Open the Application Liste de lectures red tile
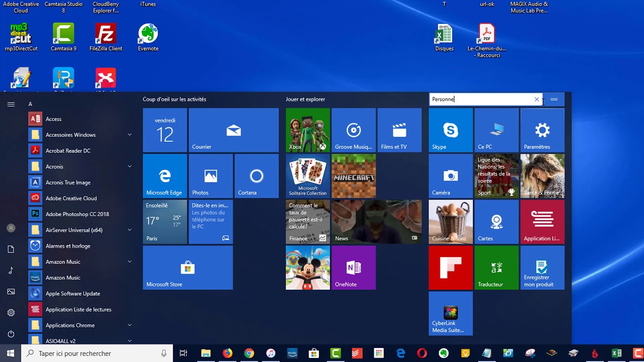 pos(542,222)
